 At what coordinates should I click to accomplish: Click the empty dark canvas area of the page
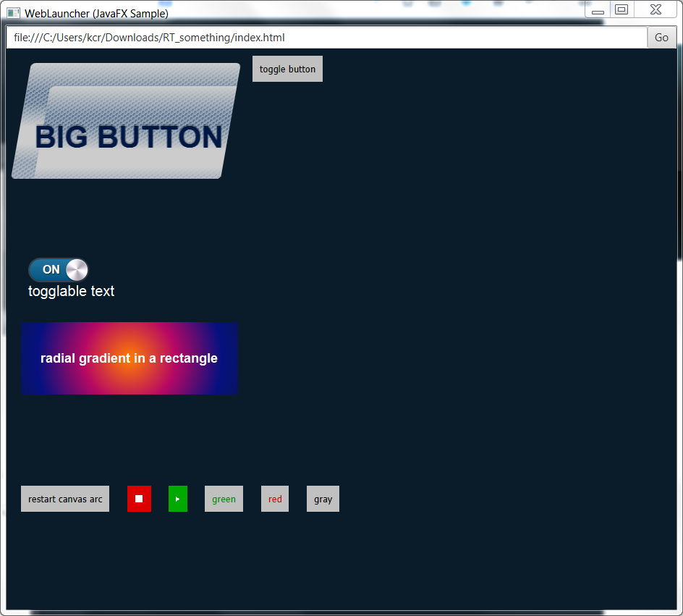coord(470,290)
